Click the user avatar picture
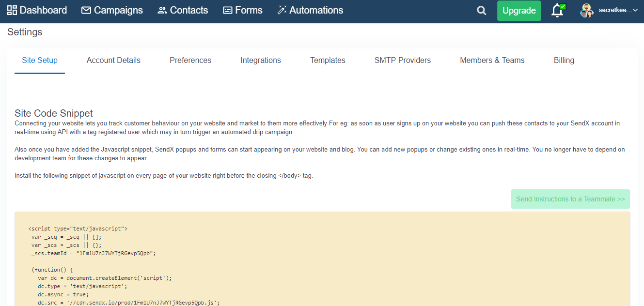Screen dimensions: 644x306 (x=587, y=11)
